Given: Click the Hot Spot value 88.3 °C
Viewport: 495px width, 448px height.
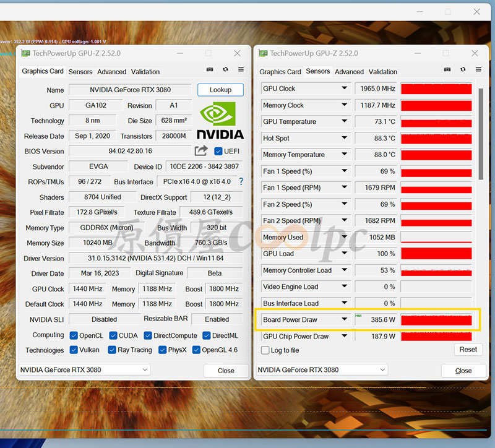Looking at the screenshot, I should pos(377,138).
